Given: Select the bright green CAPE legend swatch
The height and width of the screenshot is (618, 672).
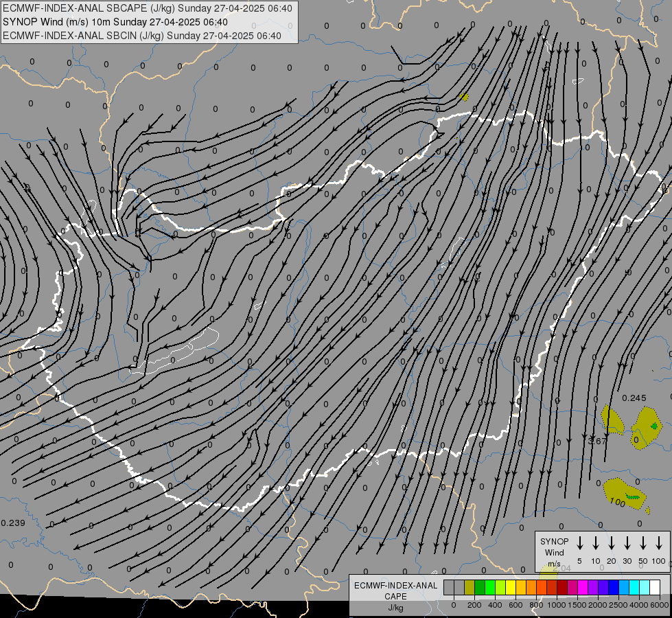Looking at the screenshot, I should tap(490, 587).
